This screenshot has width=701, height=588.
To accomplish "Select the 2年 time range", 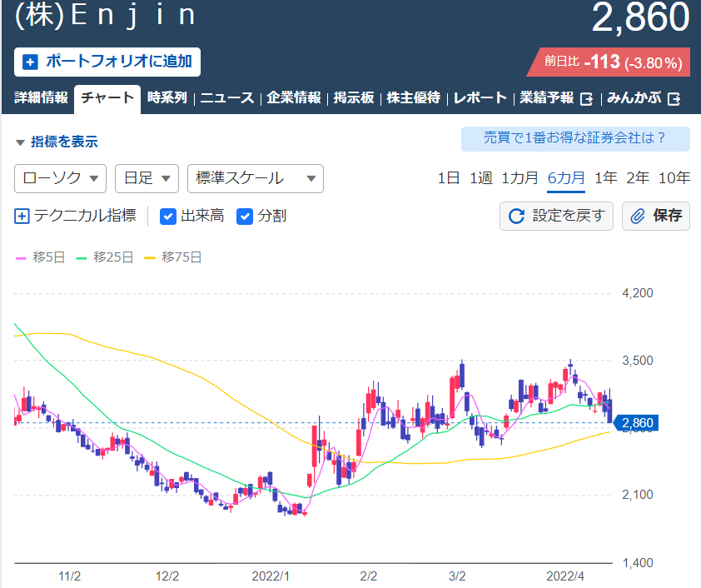I will click(638, 178).
